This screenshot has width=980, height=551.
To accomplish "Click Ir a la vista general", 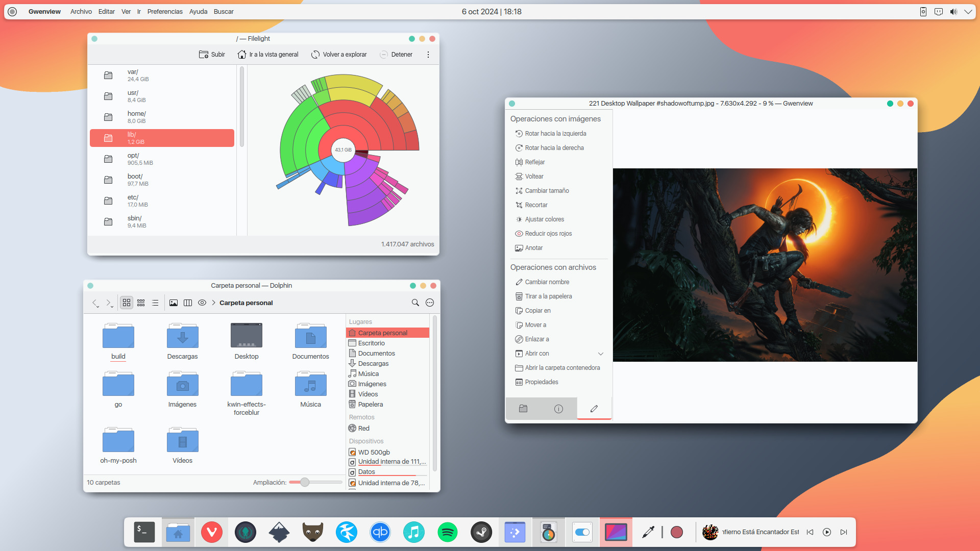I will (x=268, y=55).
